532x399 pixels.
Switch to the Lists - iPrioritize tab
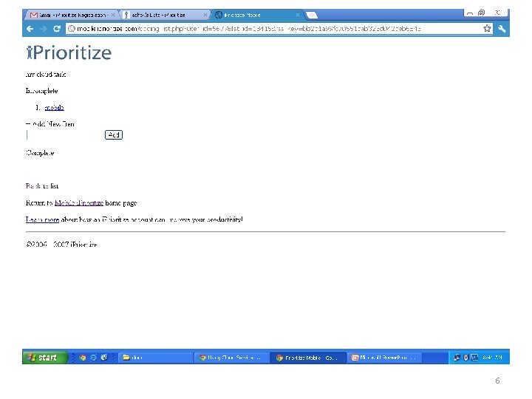coord(165,15)
